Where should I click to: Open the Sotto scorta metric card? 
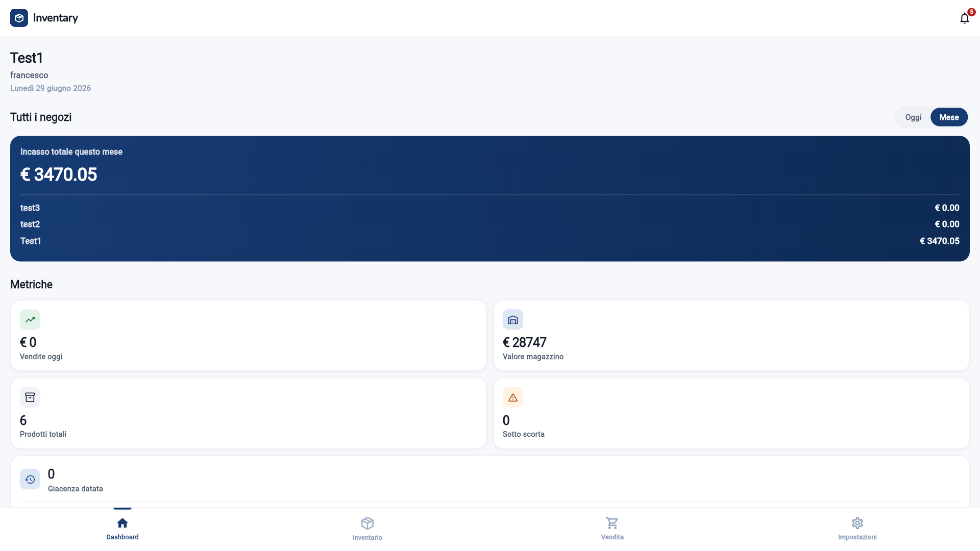coord(731,413)
